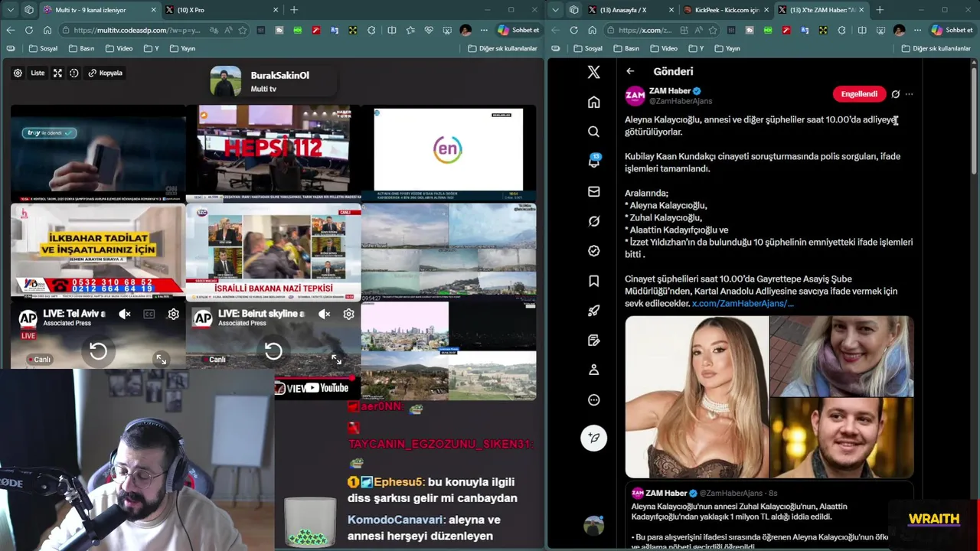This screenshot has height=551, width=980.
Task: Compose new post with feather button
Action: click(x=593, y=438)
